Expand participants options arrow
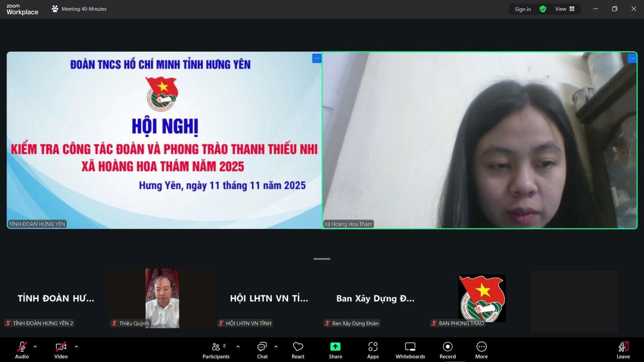The width and height of the screenshot is (644, 362). (238, 346)
